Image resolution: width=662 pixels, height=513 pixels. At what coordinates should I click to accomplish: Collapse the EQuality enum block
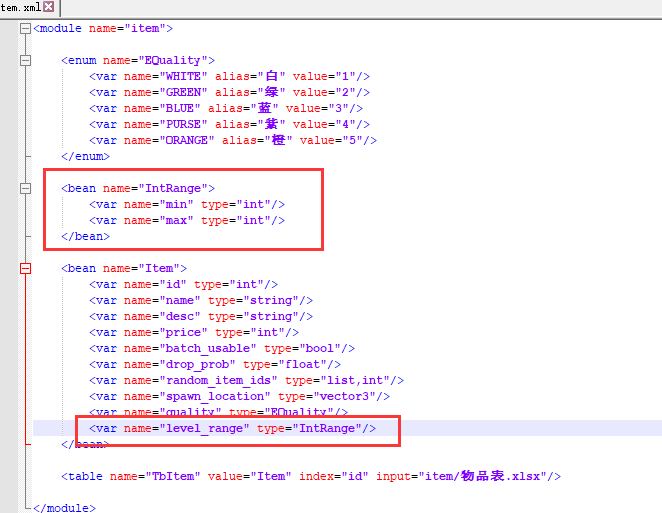coord(25,60)
